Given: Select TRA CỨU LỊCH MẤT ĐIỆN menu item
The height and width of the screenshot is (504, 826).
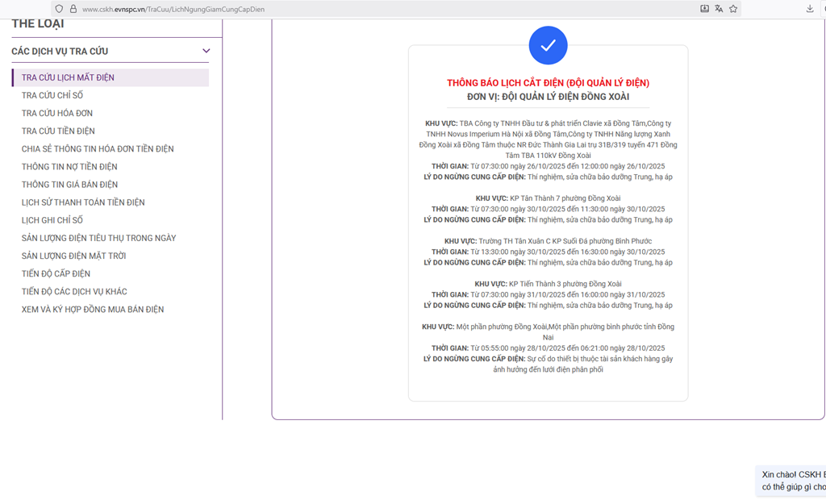Looking at the screenshot, I should pos(68,77).
